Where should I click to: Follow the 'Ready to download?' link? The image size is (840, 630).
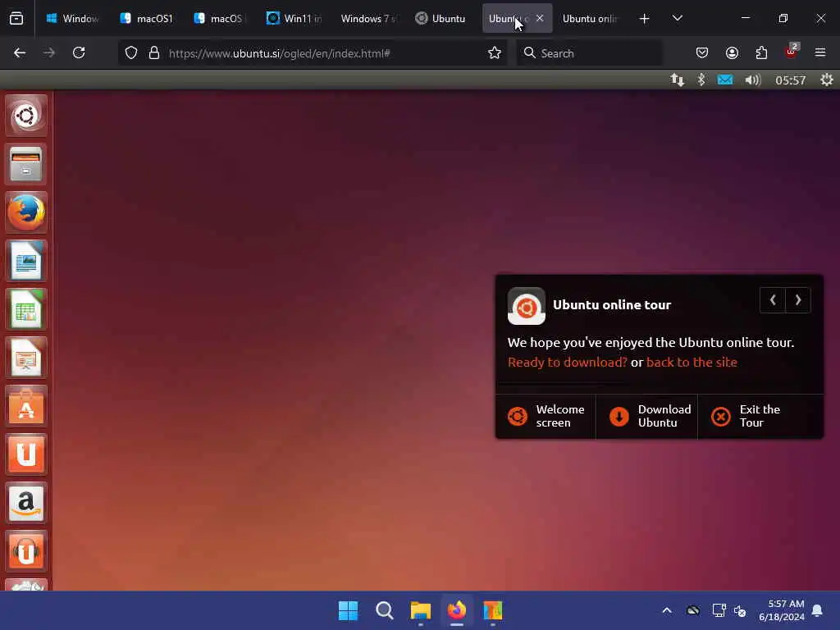click(x=567, y=362)
